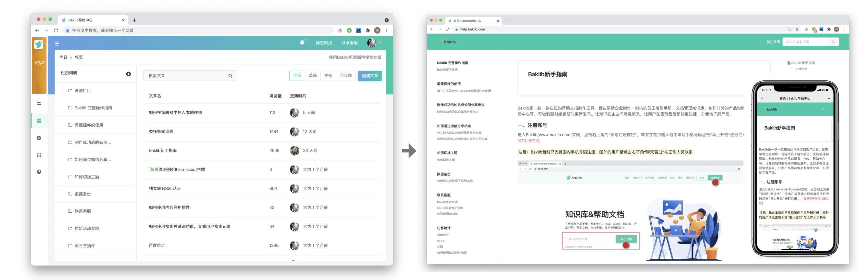Open hamburger menu in phone preview

tap(823, 109)
